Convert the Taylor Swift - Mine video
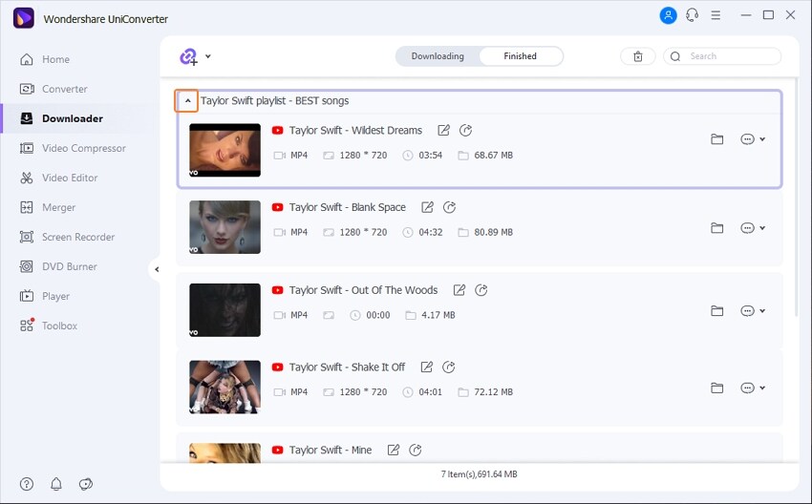The height and width of the screenshot is (504, 812). click(x=416, y=451)
